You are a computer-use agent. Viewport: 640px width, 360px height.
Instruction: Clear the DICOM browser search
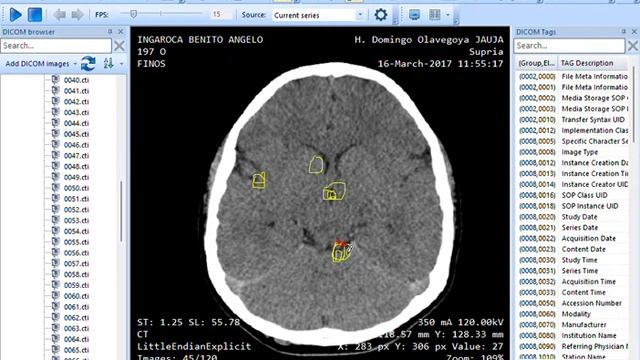point(119,46)
